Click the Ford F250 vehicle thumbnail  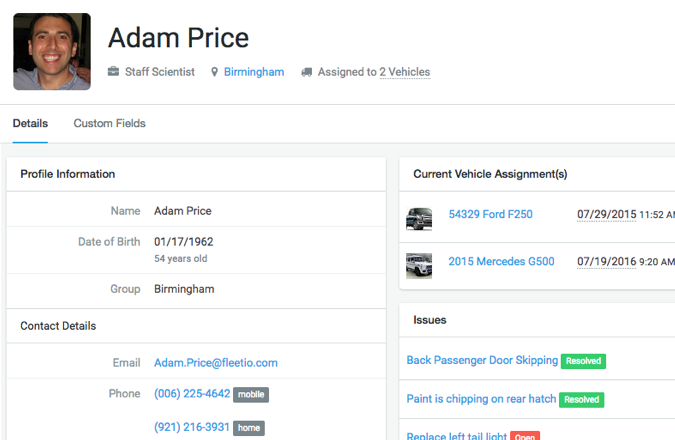419,218
